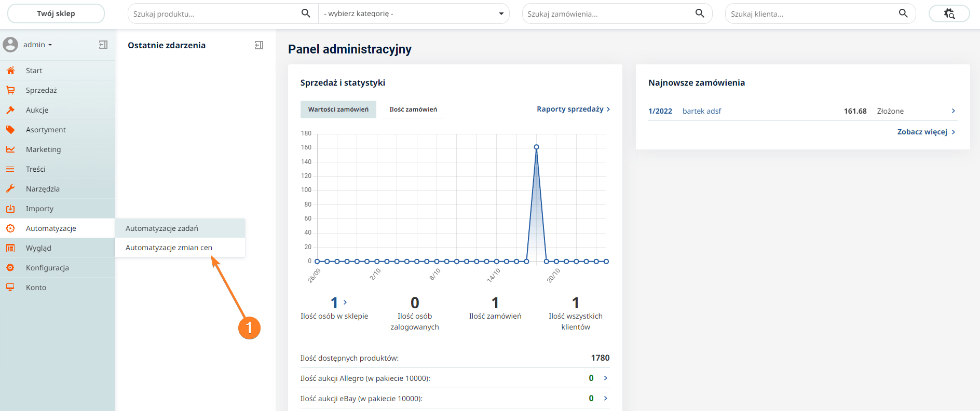Open the Narzędzia wrench icon
The width and height of the screenshot is (980, 411).
[10, 189]
